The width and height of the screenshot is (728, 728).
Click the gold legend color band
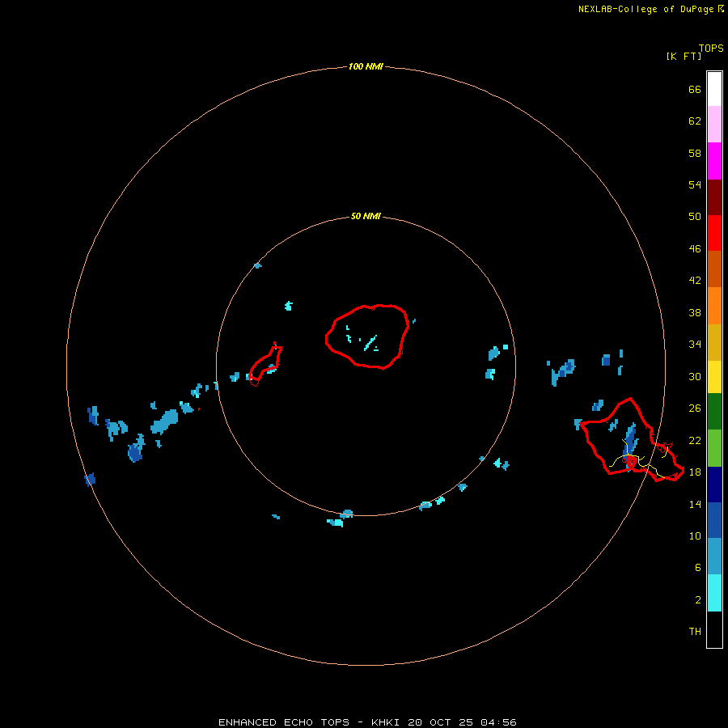coord(714,341)
